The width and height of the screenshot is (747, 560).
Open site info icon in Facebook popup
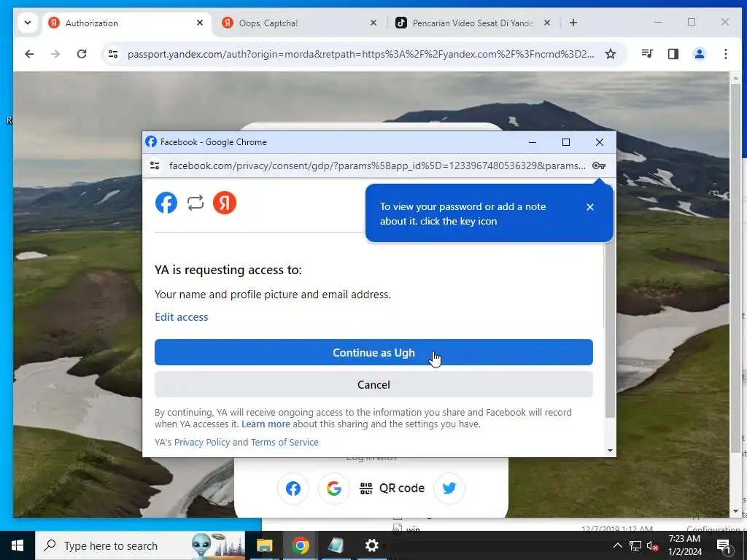point(155,166)
